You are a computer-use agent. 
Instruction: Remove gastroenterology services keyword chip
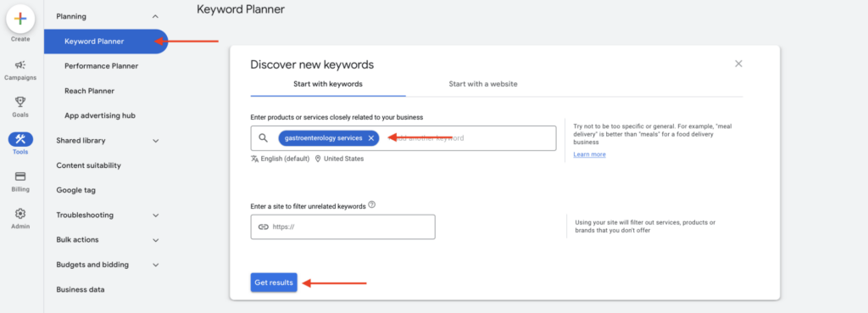(371, 138)
